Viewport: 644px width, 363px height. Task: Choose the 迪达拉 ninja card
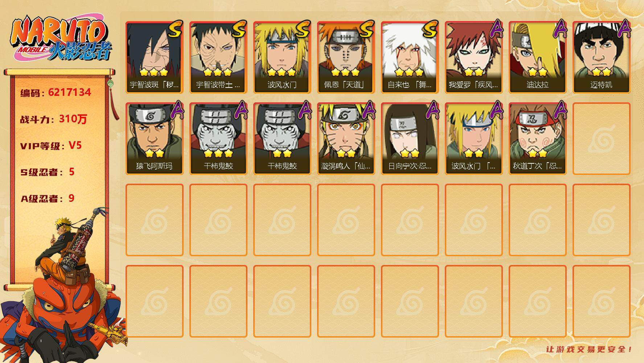(537, 57)
